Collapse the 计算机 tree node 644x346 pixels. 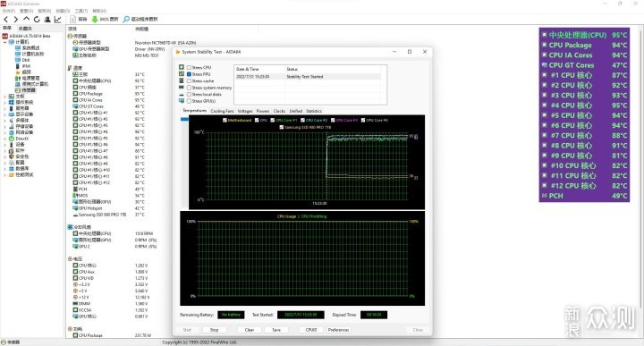coord(5,42)
